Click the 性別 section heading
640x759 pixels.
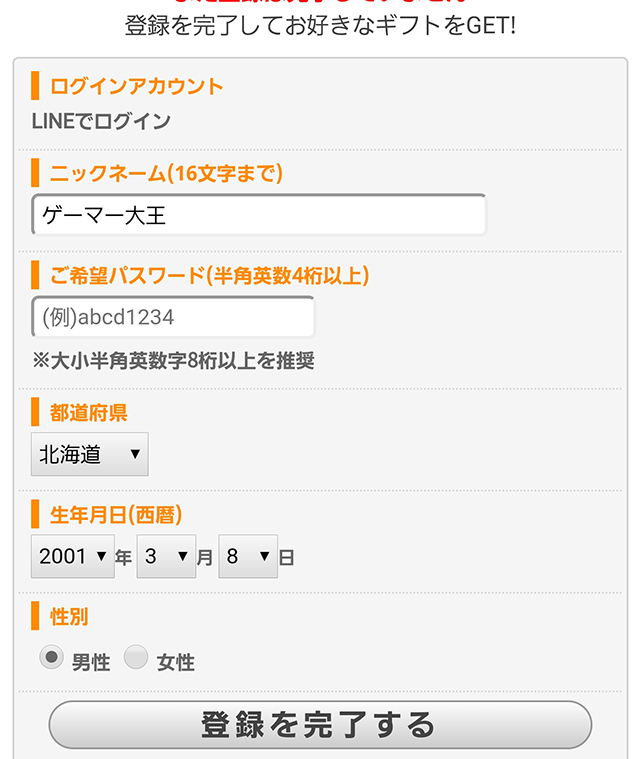[x=69, y=614]
